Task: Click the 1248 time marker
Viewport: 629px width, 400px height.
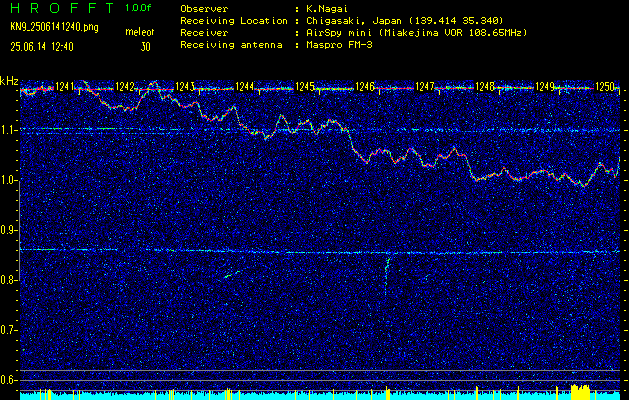Action: (484, 86)
